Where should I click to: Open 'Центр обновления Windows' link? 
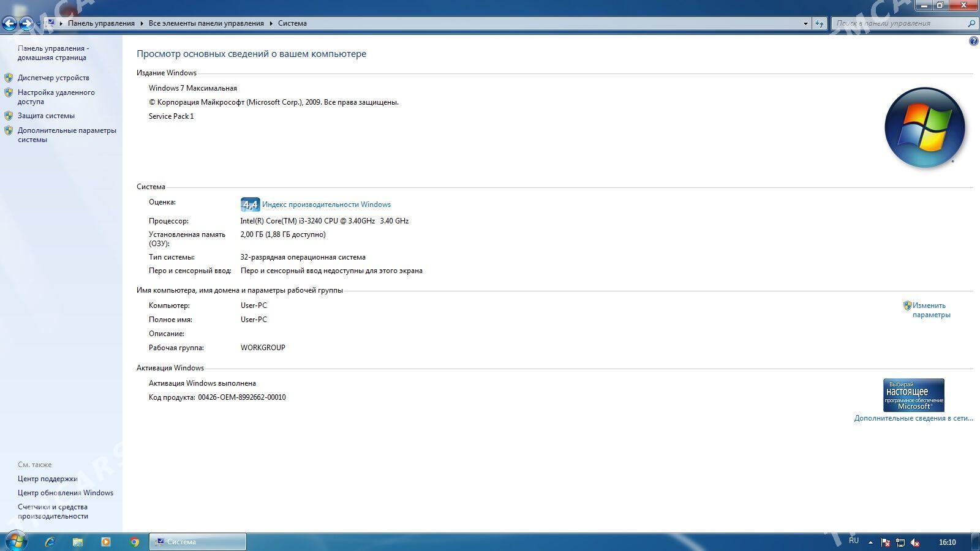66,493
